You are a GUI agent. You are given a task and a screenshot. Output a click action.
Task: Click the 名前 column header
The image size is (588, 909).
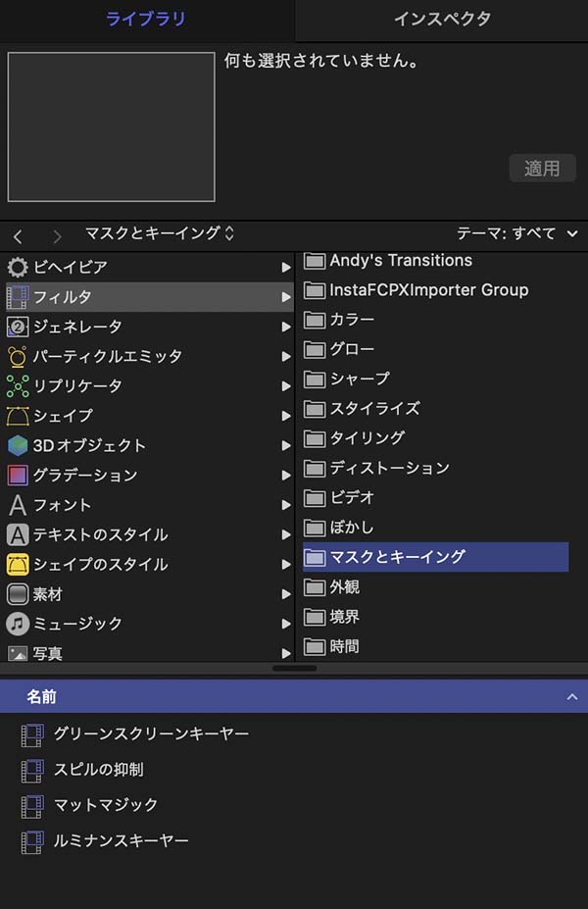point(294,697)
